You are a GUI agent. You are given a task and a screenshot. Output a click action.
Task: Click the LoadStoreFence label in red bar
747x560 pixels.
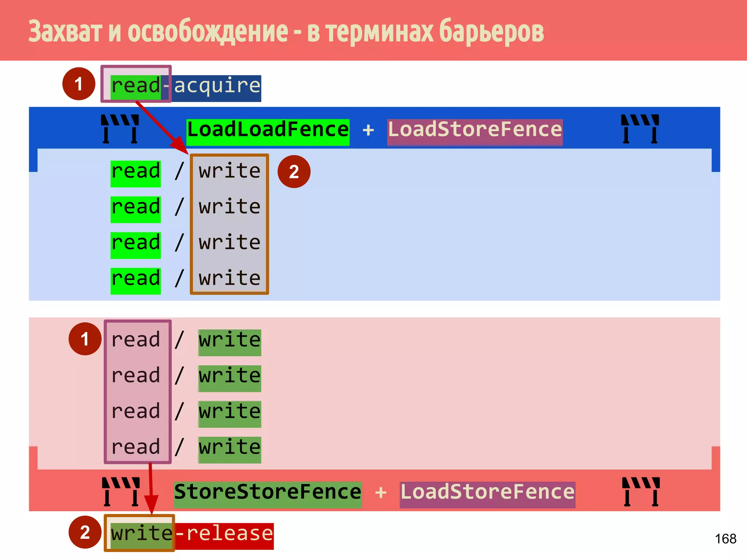[x=487, y=493]
